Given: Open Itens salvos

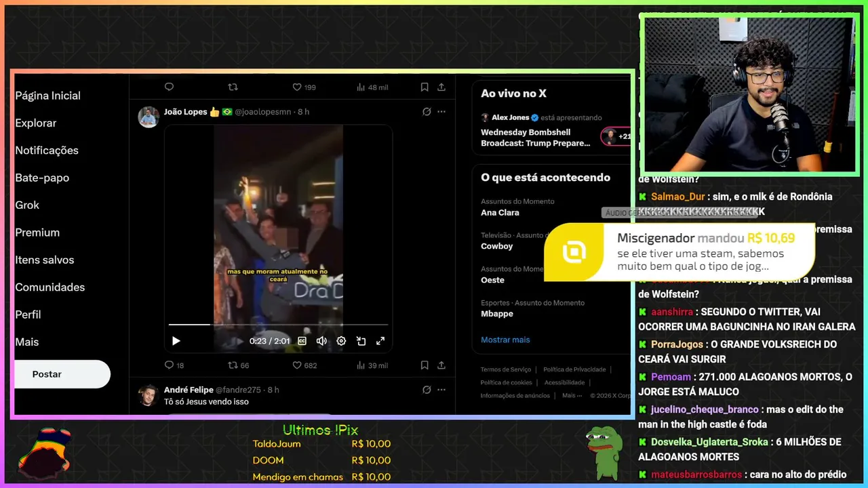Looking at the screenshot, I should 45,260.
